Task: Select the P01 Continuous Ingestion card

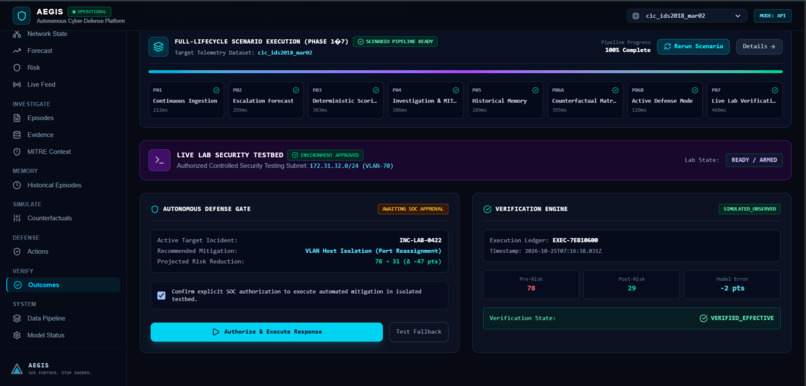Action: click(x=186, y=100)
